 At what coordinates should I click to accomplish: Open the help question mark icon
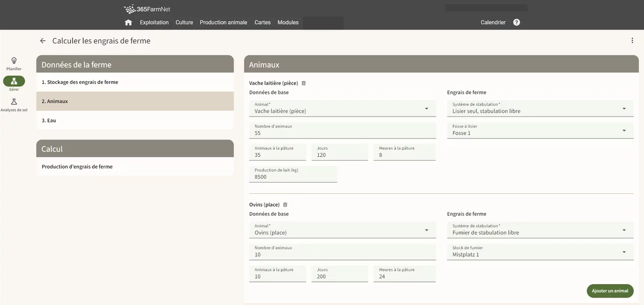click(x=516, y=23)
